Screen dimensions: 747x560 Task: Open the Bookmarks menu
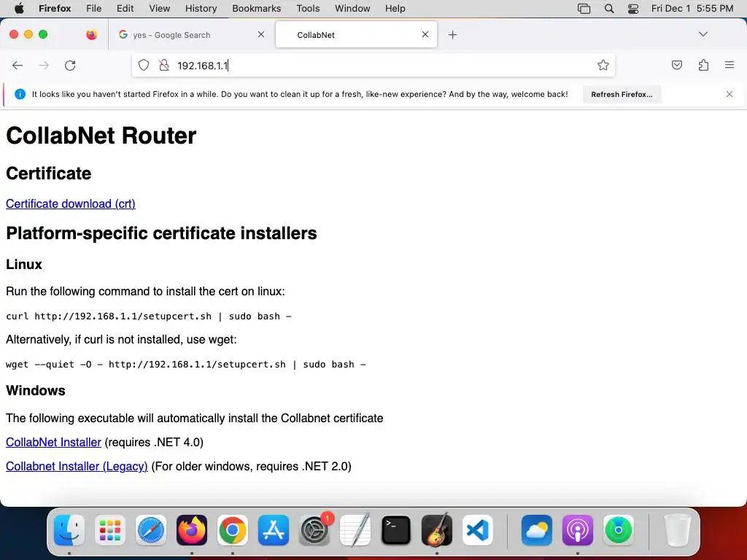tap(257, 9)
